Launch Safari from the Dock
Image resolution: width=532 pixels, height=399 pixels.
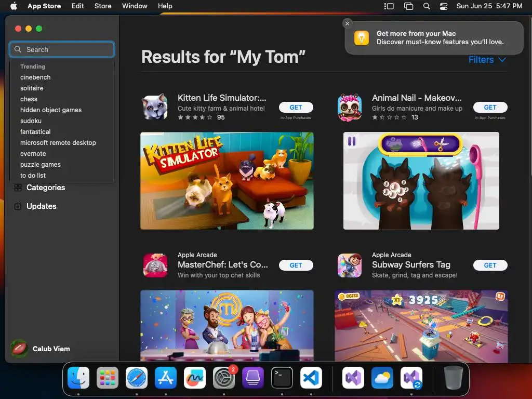pyautogui.click(x=137, y=378)
